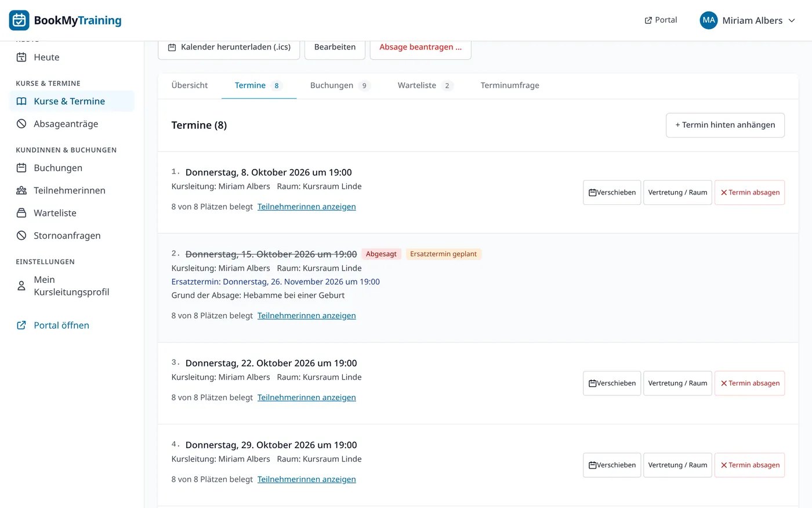Image resolution: width=812 pixels, height=508 pixels.
Task: Click the Absageanträge ban icon
Action: click(21, 124)
